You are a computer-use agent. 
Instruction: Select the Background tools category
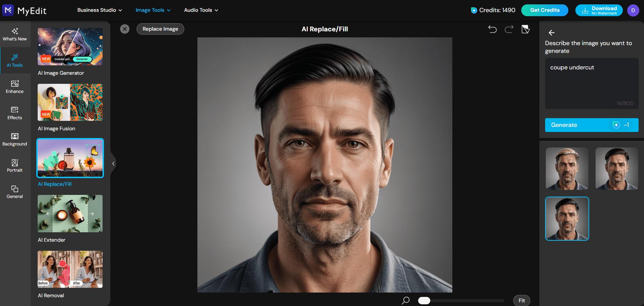[x=14, y=139]
